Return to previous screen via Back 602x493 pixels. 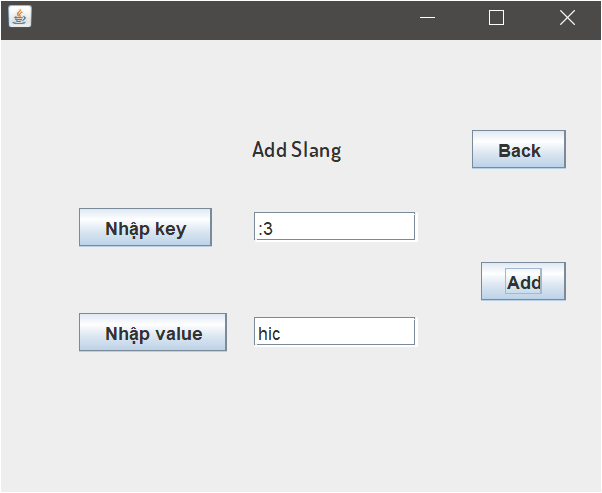coord(519,149)
